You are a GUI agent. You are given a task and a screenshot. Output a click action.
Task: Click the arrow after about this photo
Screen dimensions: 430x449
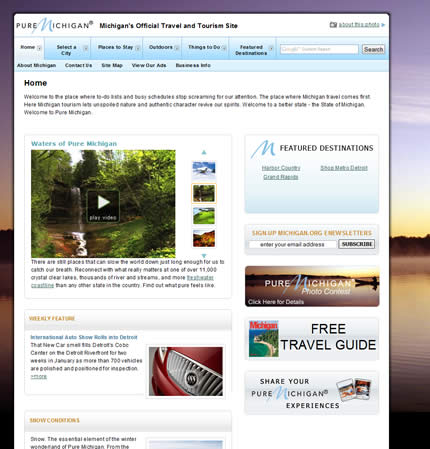383,25
